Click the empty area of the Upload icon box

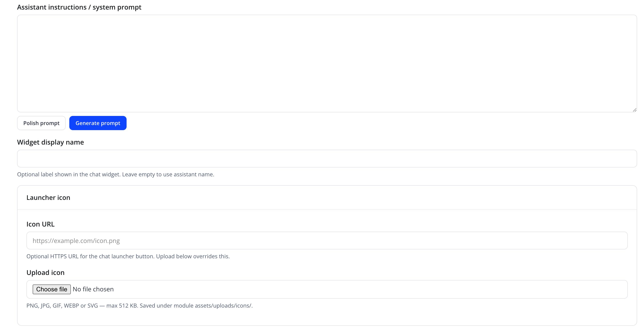click(370, 289)
